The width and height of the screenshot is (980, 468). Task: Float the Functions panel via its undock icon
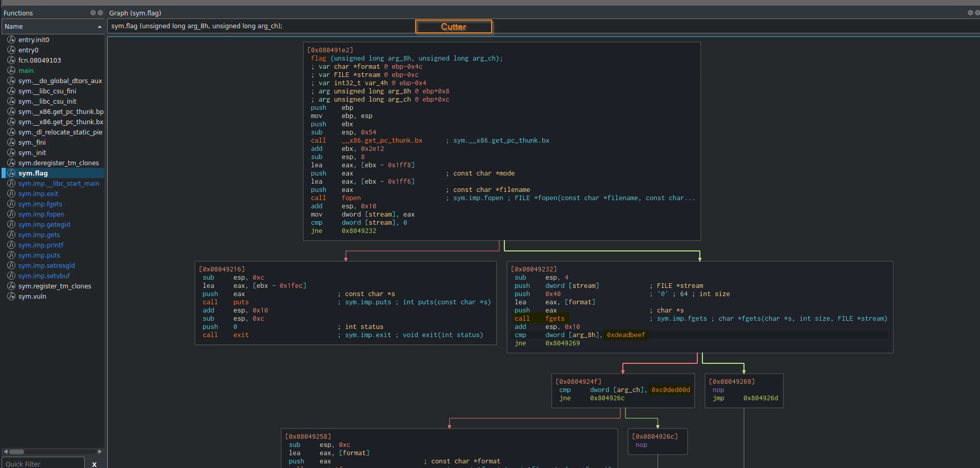[93, 13]
